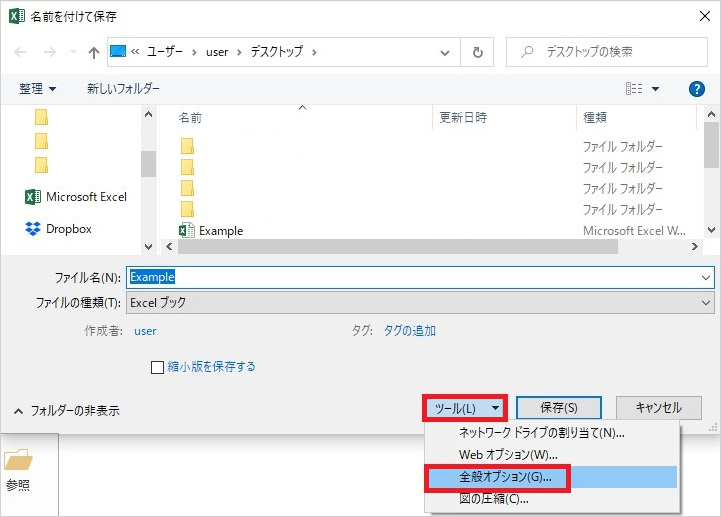Open ファイルの種類 Excel ブック combo box
This screenshot has height=517, width=721.
pos(420,303)
